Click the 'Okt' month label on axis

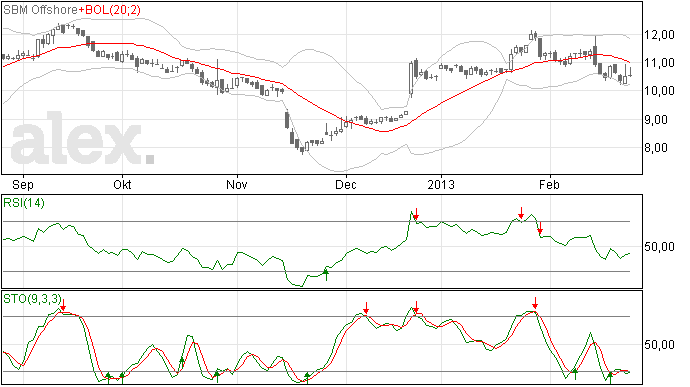pyautogui.click(x=122, y=184)
